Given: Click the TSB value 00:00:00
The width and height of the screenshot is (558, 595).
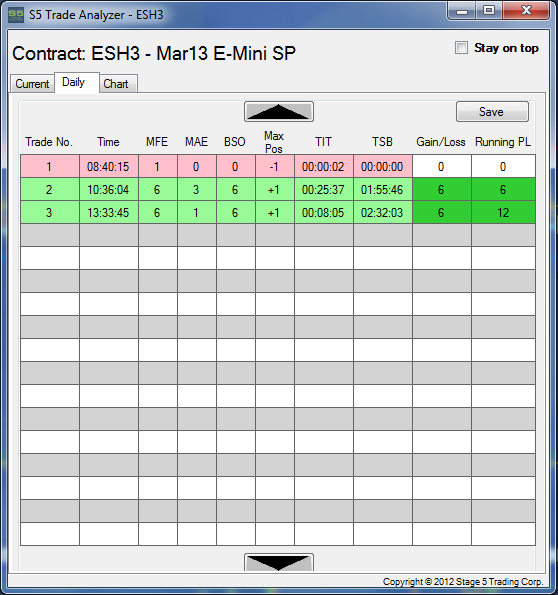Looking at the screenshot, I should coord(383,166).
